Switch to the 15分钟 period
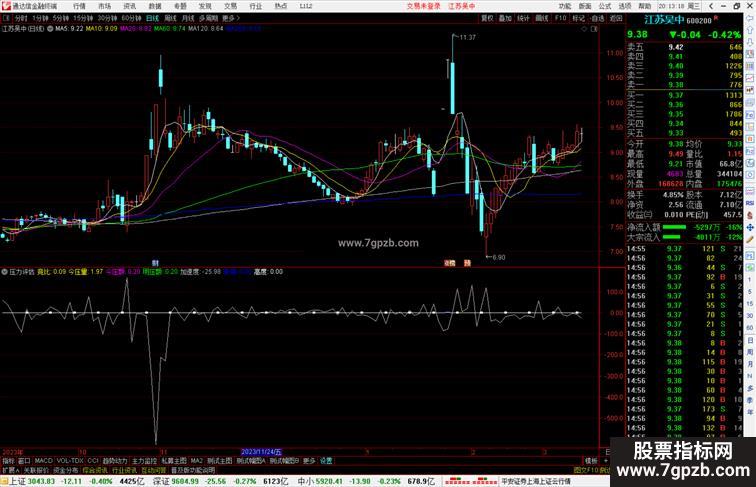 click(83, 18)
